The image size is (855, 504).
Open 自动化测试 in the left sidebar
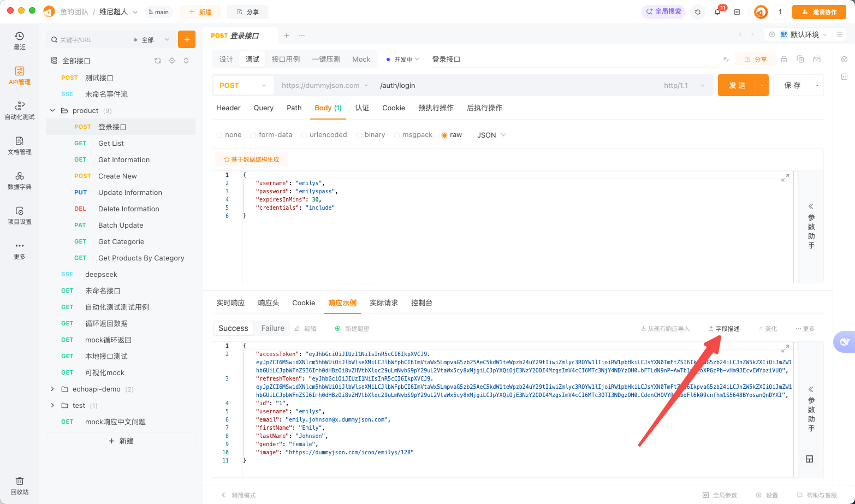coord(20,110)
